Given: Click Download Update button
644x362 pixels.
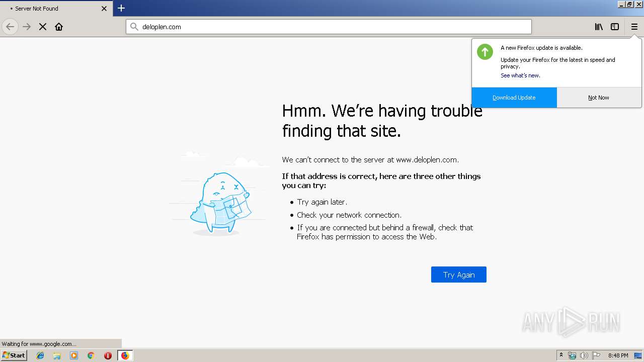Looking at the screenshot, I should [x=514, y=98].
